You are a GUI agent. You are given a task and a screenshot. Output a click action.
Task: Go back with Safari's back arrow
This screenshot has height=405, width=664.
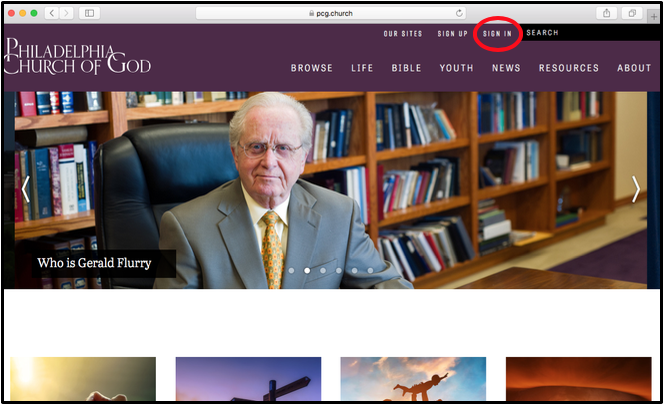tap(52, 13)
